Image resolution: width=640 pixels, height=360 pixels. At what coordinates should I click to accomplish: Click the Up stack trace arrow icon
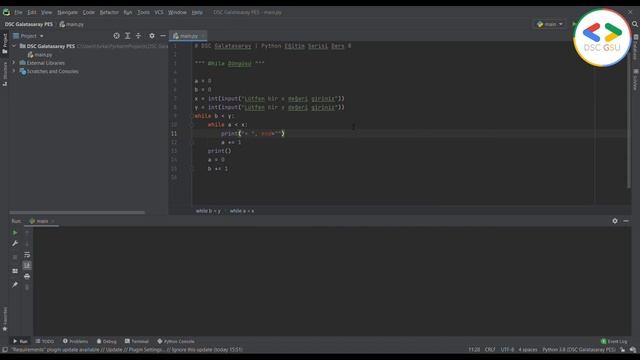(27, 233)
